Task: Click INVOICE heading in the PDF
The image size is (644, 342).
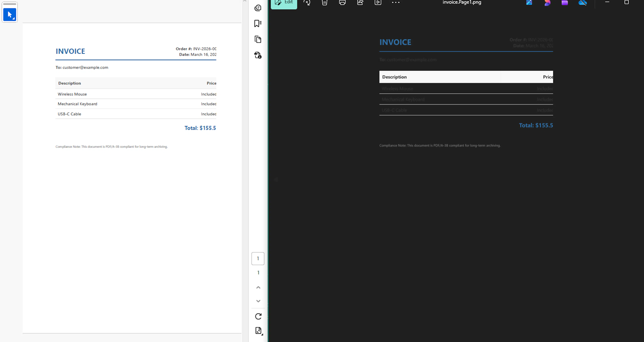Action: [x=70, y=51]
